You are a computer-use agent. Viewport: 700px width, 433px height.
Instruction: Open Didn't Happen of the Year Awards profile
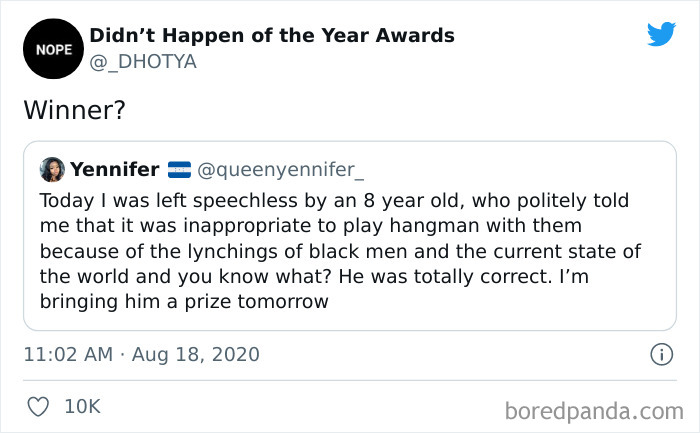point(272,35)
